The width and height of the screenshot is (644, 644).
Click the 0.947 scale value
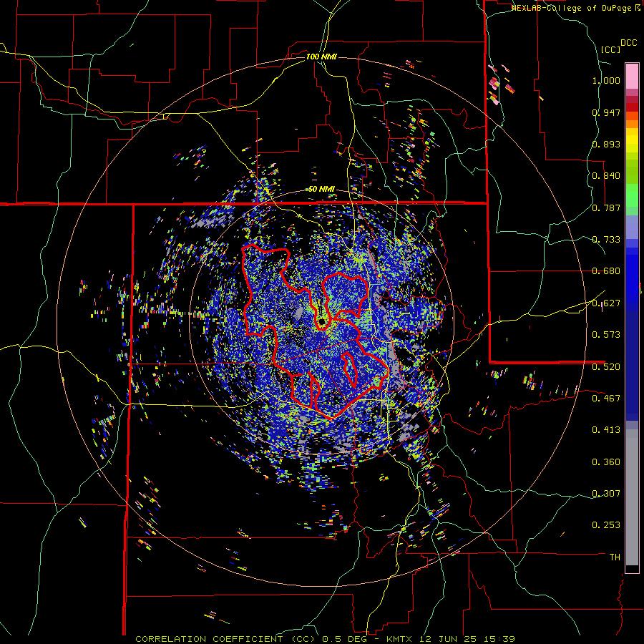606,112
